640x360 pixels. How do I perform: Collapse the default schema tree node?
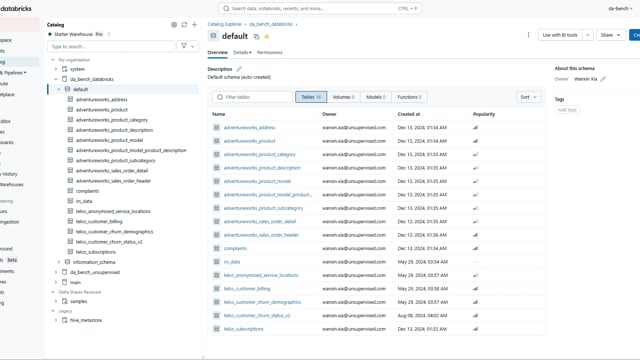pos(59,89)
